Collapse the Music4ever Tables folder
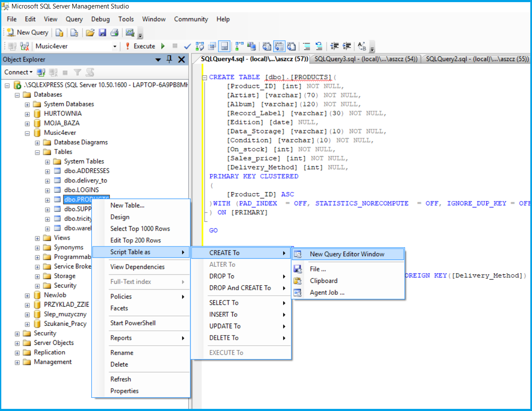The image size is (532, 411). click(x=37, y=152)
